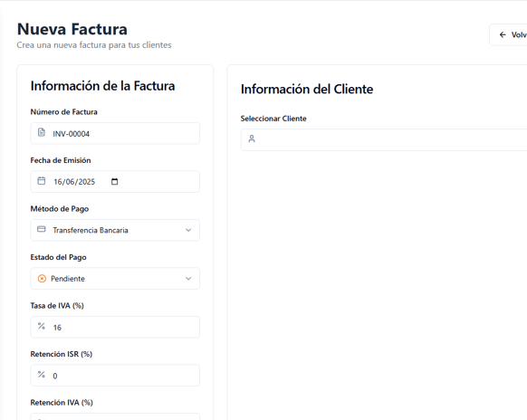Screen dimensions: 527x420
Task: Click the document icon in Número de Factura
Action: click(x=42, y=132)
